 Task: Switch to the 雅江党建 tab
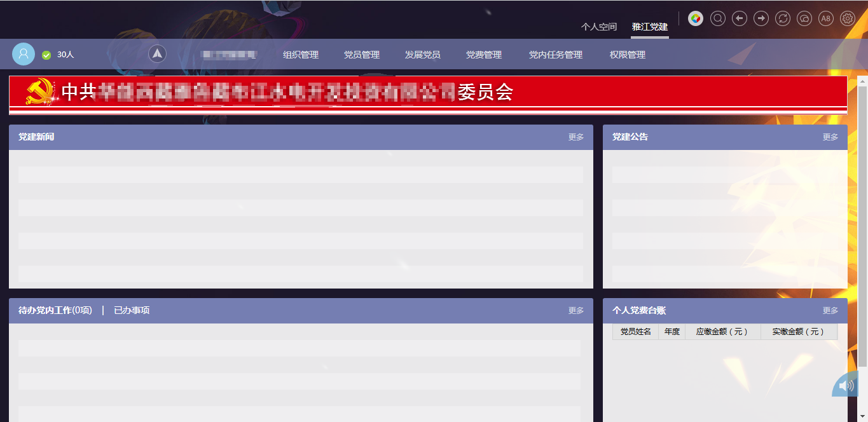(649, 27)
